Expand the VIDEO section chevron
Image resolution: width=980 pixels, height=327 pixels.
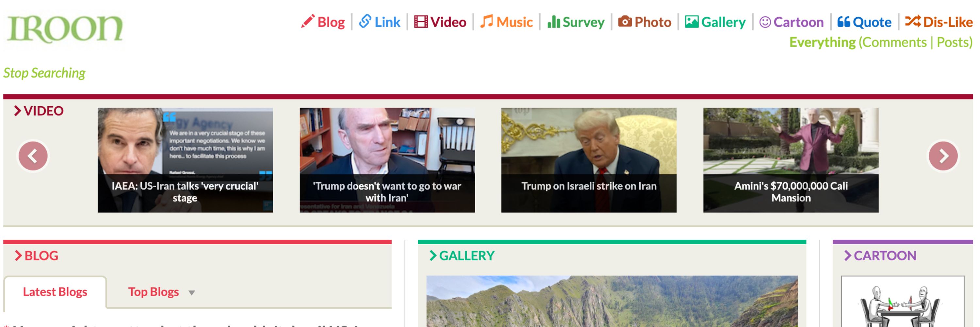click(x=18, y=111)
